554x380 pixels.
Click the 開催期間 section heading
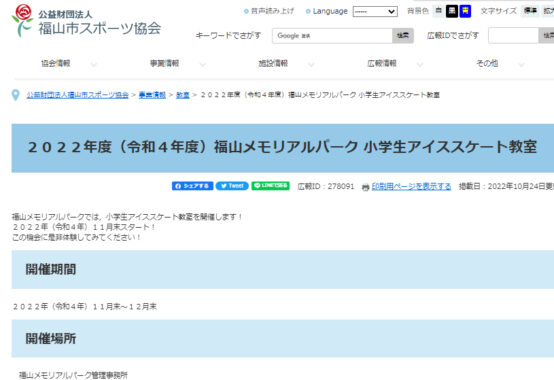(51, 269)
